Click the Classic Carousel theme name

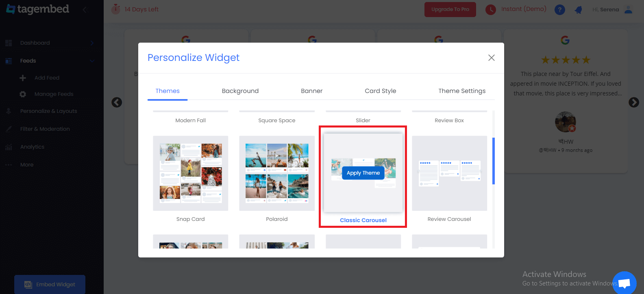coord(363,220)
